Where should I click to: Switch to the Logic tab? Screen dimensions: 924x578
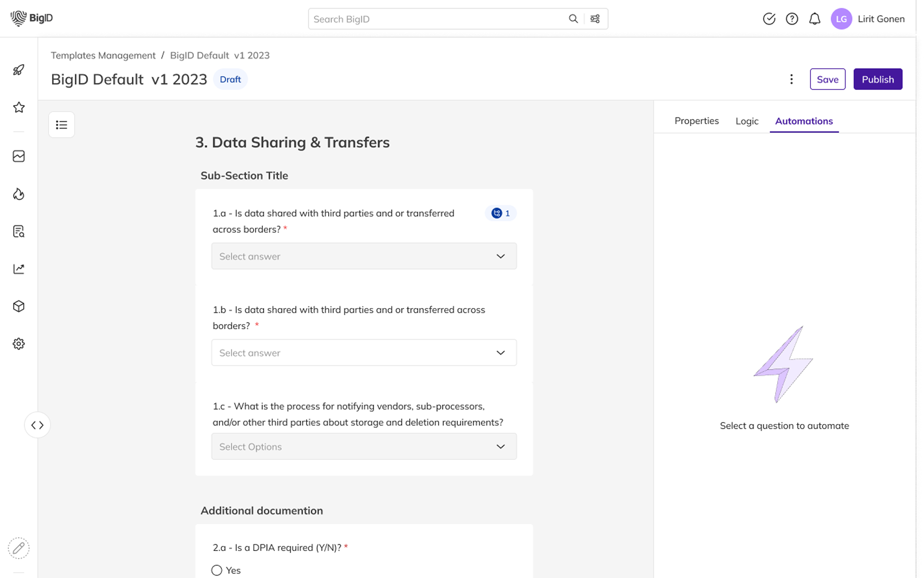point(746,121)
